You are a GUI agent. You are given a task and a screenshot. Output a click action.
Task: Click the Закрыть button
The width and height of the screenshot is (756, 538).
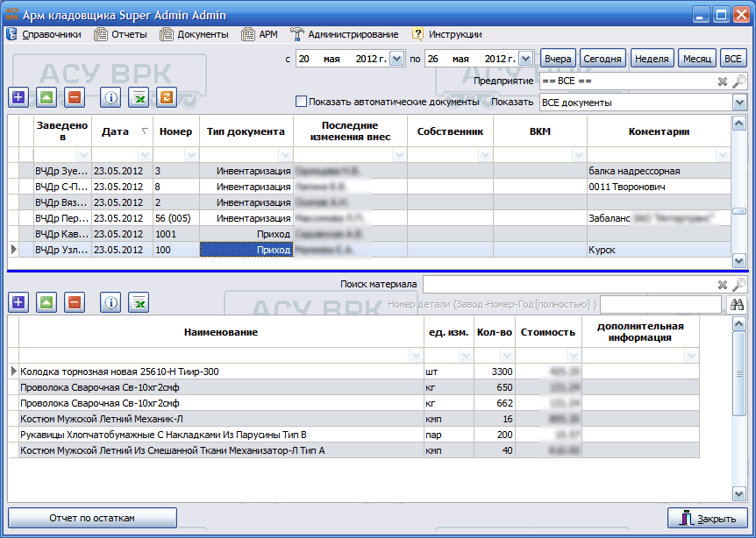(707, 518)
